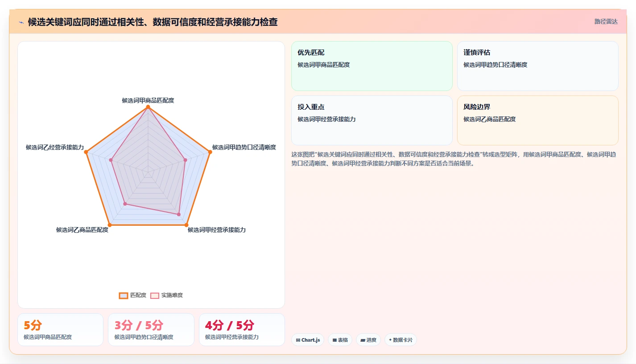Click pink 实施难度 point on 候选词乙商品匹配度 axis

125,204
